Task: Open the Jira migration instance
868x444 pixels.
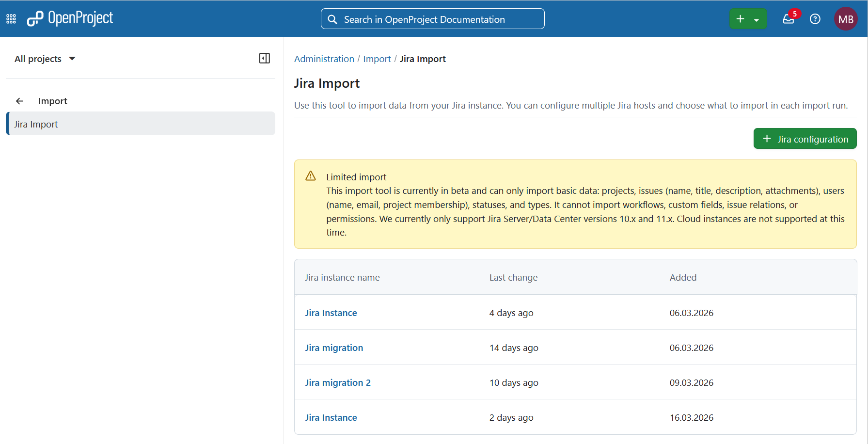Action: 334,348
